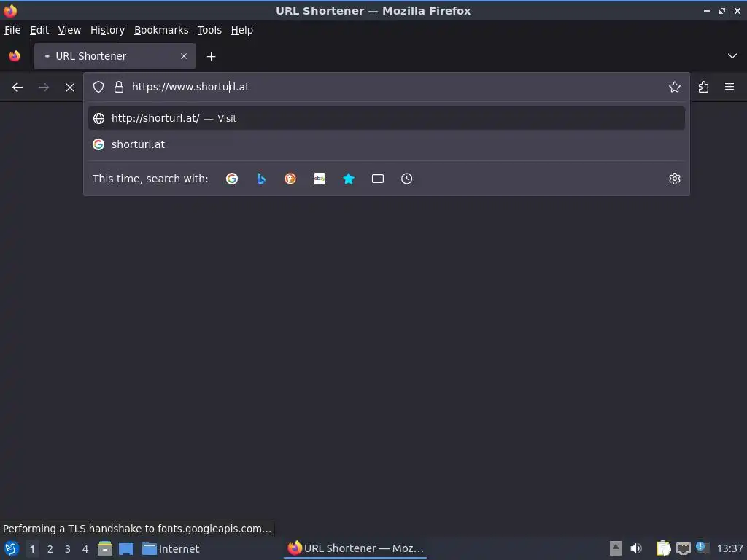
Task: Search open tabs this time
Action: 378,179
